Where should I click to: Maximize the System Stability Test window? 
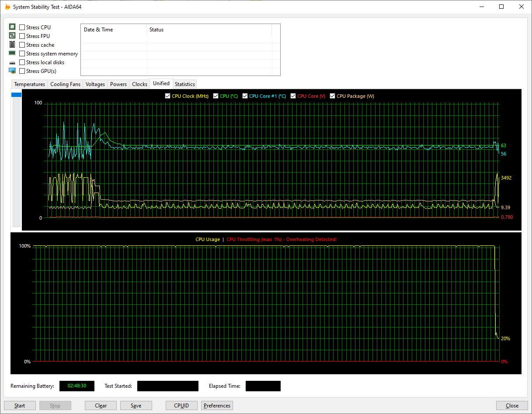[501, 7]
